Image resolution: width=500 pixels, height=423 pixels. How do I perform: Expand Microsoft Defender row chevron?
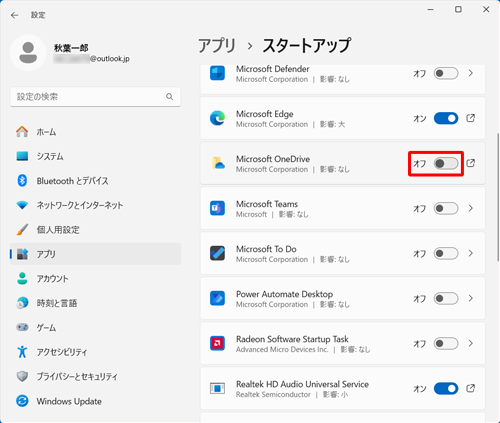point(471,73)
